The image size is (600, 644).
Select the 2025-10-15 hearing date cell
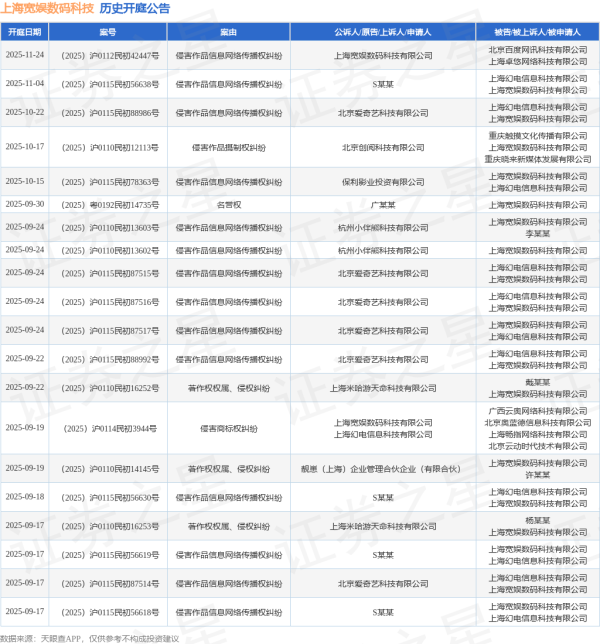[x=25, y=181]
